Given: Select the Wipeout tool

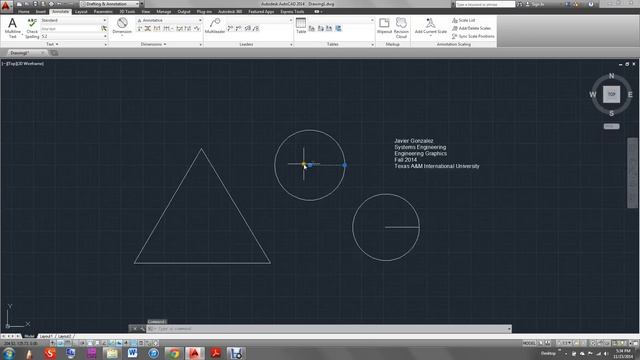Looking at the screenshot, I should (x=384, y=26).
